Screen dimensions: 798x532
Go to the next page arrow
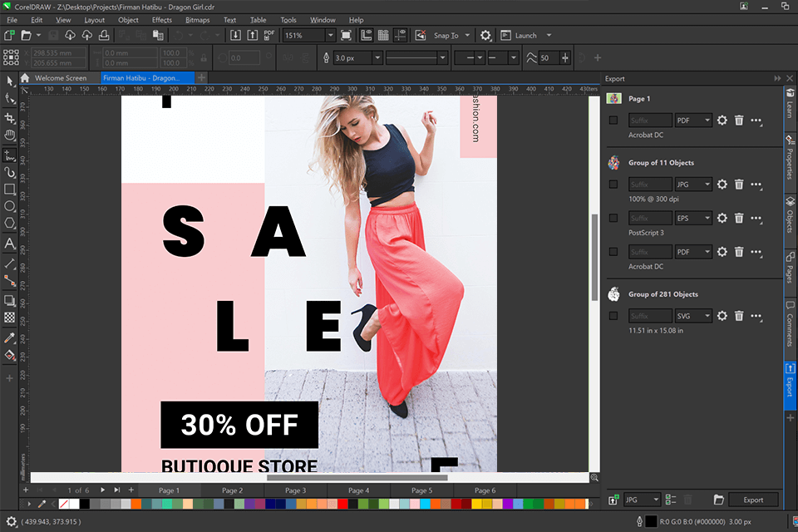point(102,490)
